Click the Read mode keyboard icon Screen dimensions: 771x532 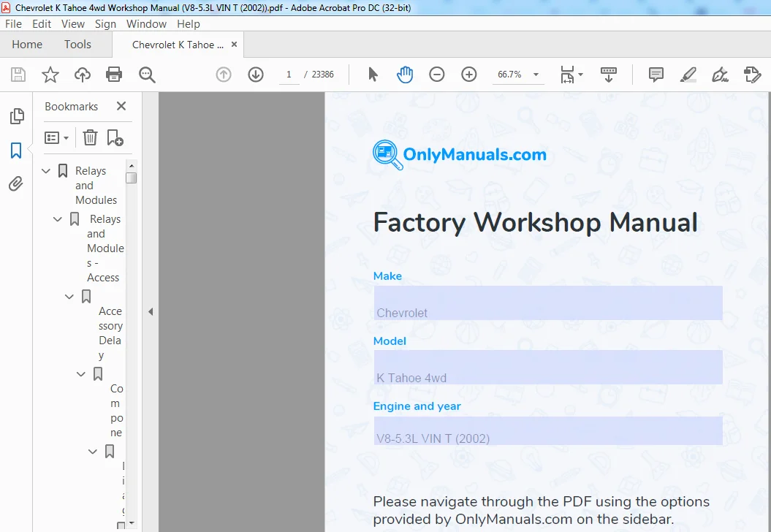609,75
